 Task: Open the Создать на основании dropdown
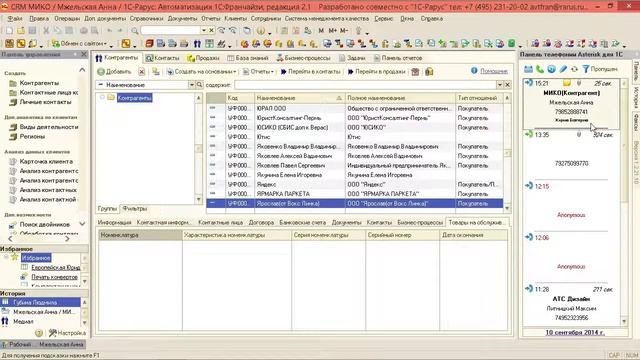click(x=202, y=71)
